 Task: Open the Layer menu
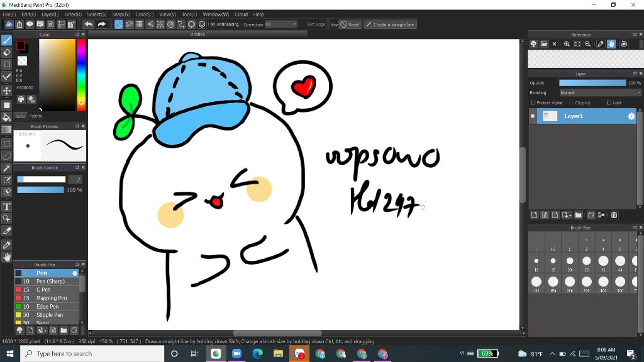click(50, 14)
